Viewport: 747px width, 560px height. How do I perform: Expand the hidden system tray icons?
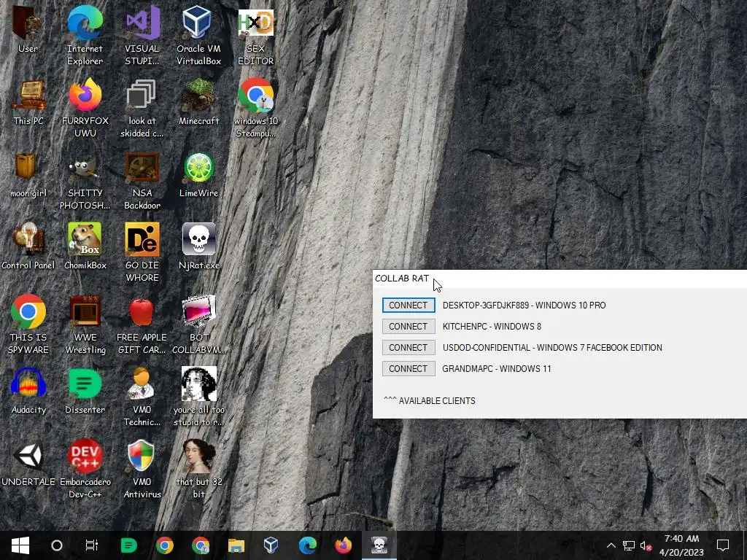(611, 545)
